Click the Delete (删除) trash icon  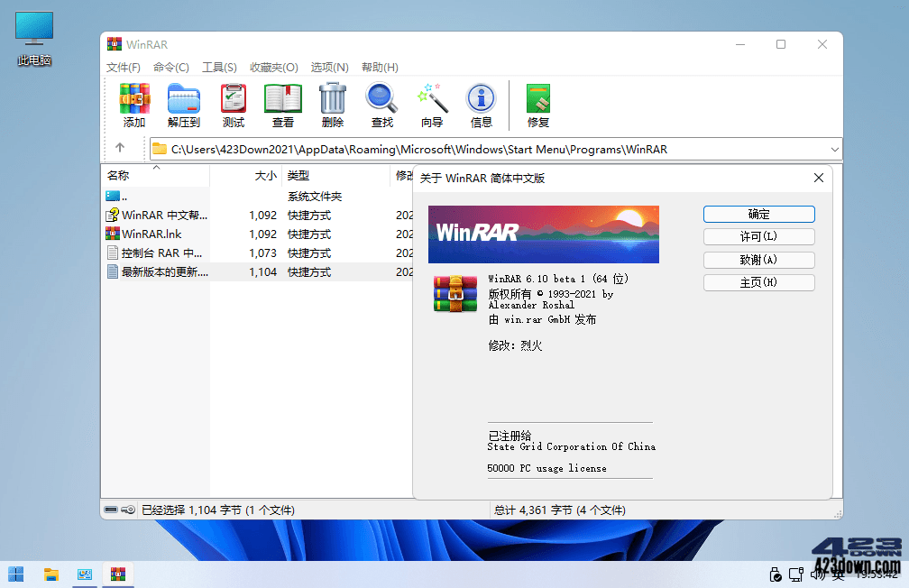point(333,105)
